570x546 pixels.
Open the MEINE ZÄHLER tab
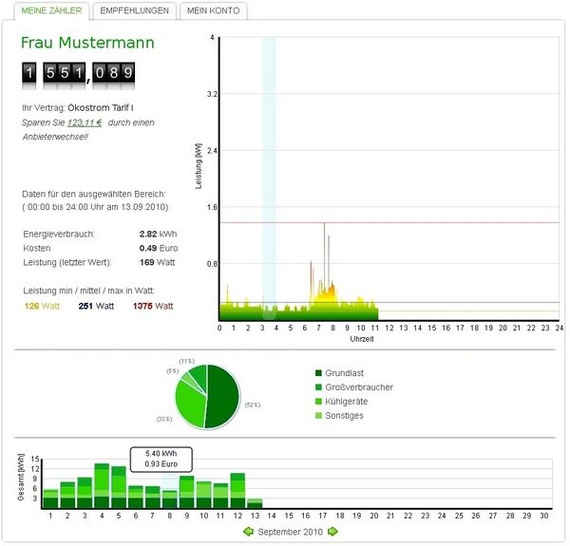pos(52,11)
